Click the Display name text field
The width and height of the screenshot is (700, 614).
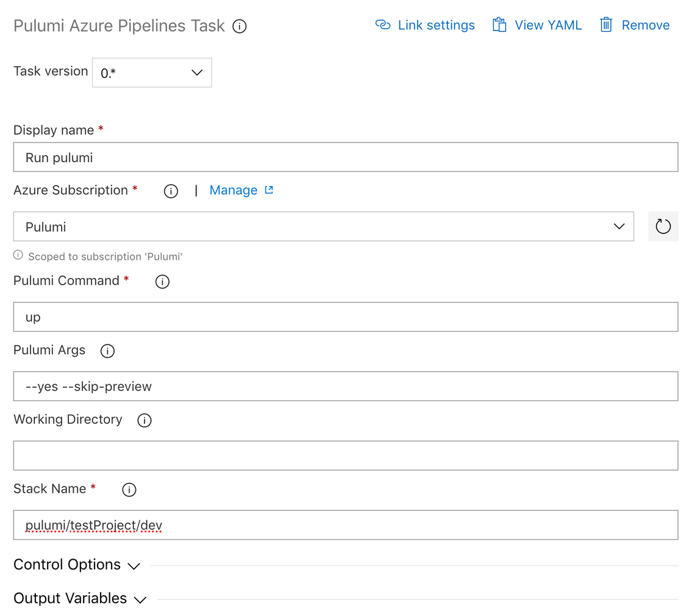click(x=345, y=157)
